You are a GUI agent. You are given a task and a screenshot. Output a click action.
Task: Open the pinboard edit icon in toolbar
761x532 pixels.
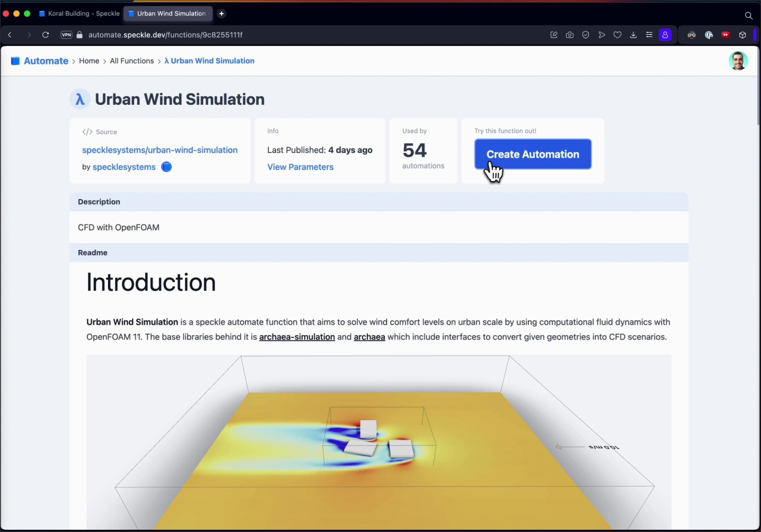point(554,35)
